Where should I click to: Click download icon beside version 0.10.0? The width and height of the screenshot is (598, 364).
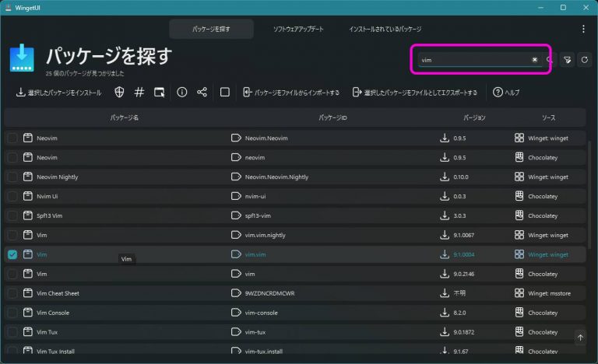[x=445, y=177]
